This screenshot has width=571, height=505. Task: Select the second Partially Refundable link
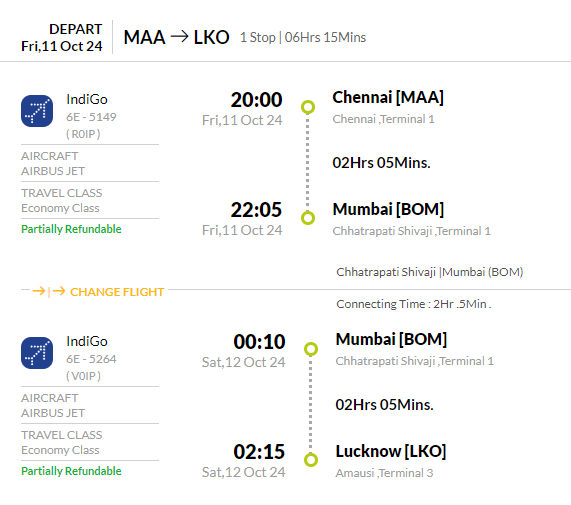point(71,471)
